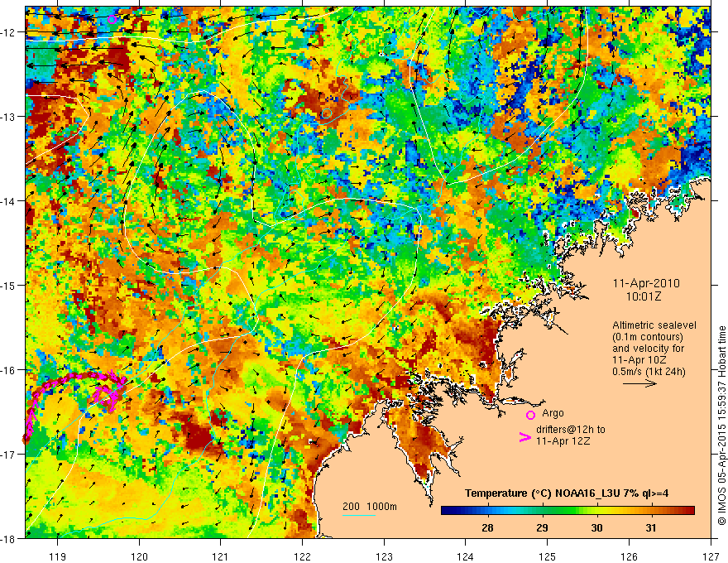Click the longitude axis label '119'

click(x=58, y=556)
